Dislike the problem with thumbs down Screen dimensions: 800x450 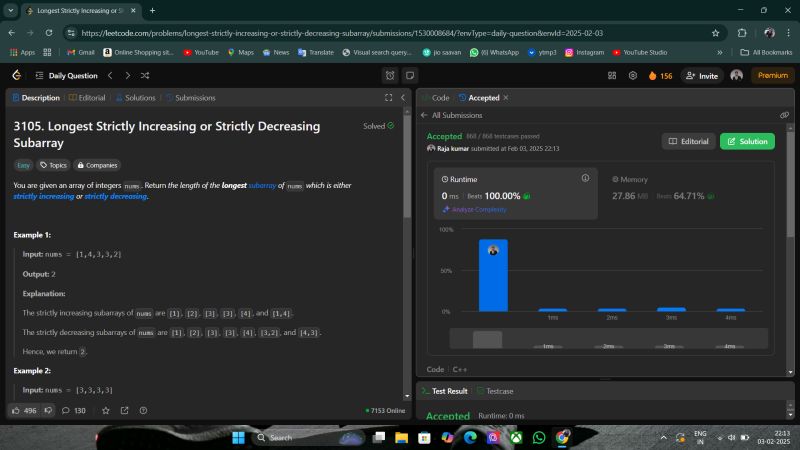tap(48, 410)
